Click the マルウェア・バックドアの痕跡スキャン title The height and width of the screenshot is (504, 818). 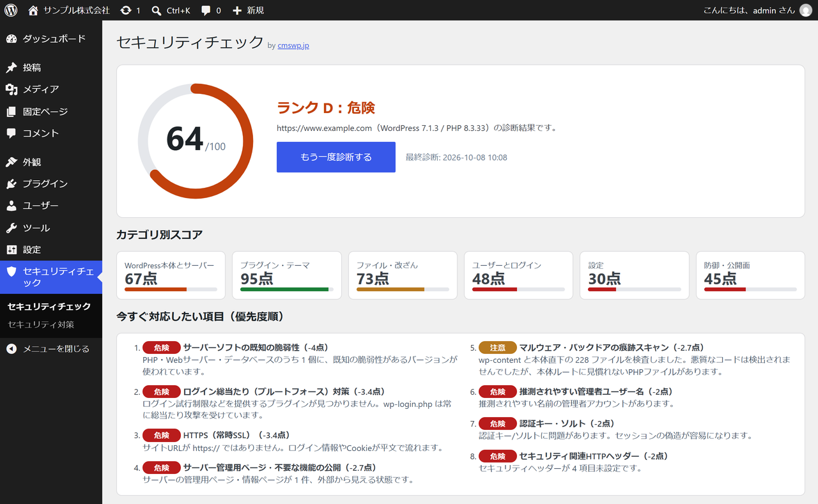click(612, 347)
